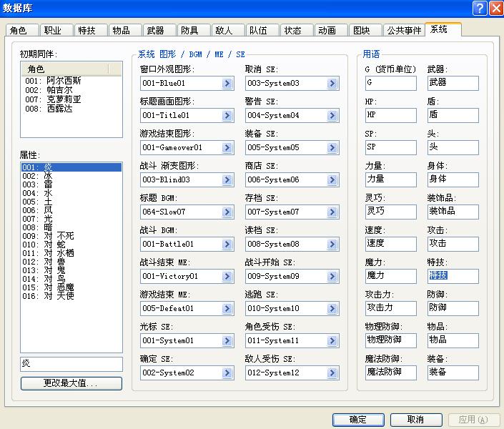Open the gameover ME picker for 005-Defeat01
504x429 pixels.
[x=227, y=308]
